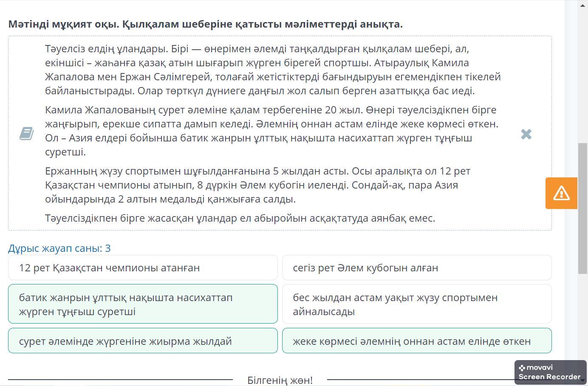Select answer '12 рет Қазақстан чемпионы атанған'
This screenshot has height=386, width=588.
(143, 268)
